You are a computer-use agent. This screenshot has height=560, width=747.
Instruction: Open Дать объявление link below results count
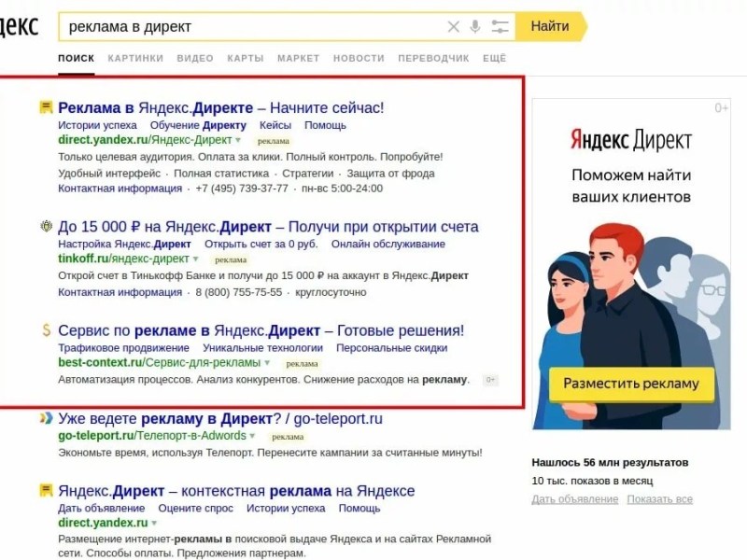coord(574,499)
